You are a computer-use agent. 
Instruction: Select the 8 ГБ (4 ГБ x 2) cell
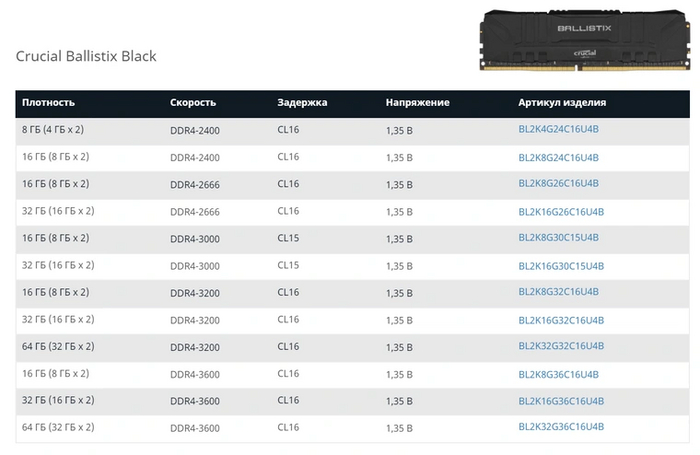53,130
